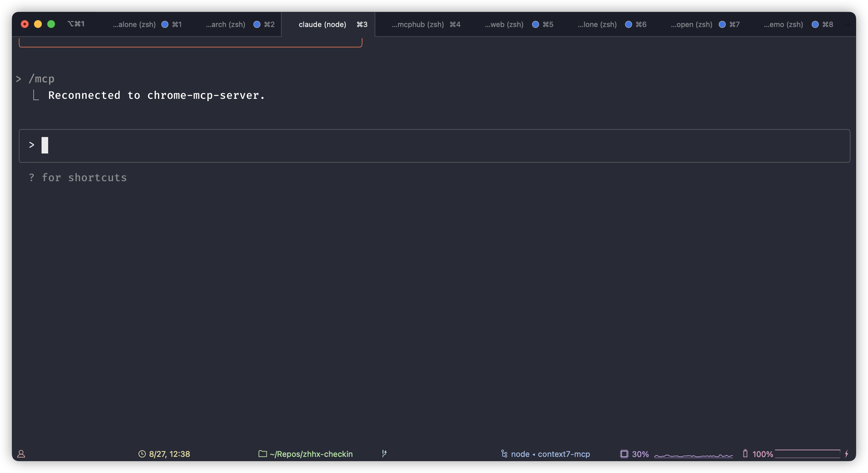Switch to the claude (node) tab
Image resolution: width=868 pixels, height=473 pixels.
coord(323,24)
